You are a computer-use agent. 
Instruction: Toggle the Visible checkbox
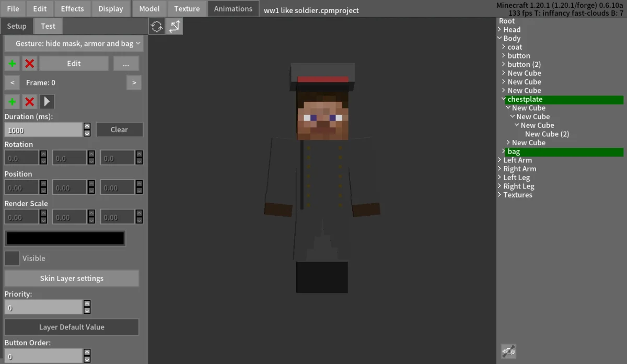[12, 258]
